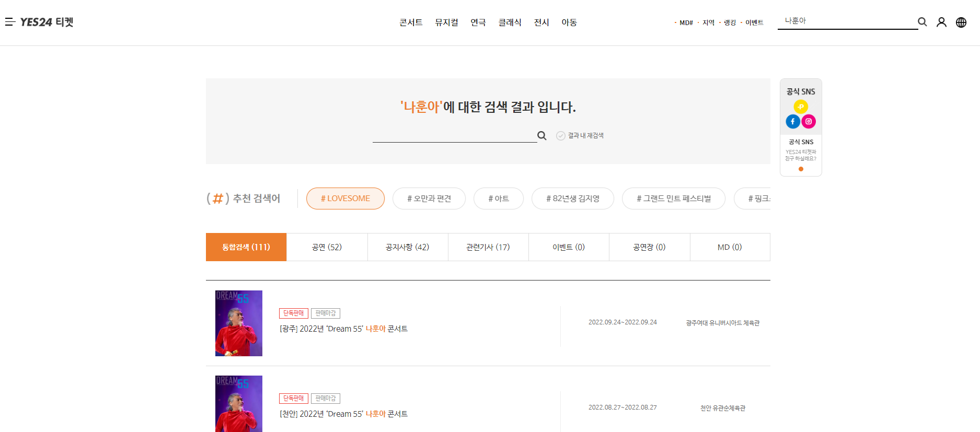Viewport: 980px width, 432px height.
Task: Click venue 광주여대 유니버시아드 체육관
Action: pyautogui.click(x=723, y=323)
